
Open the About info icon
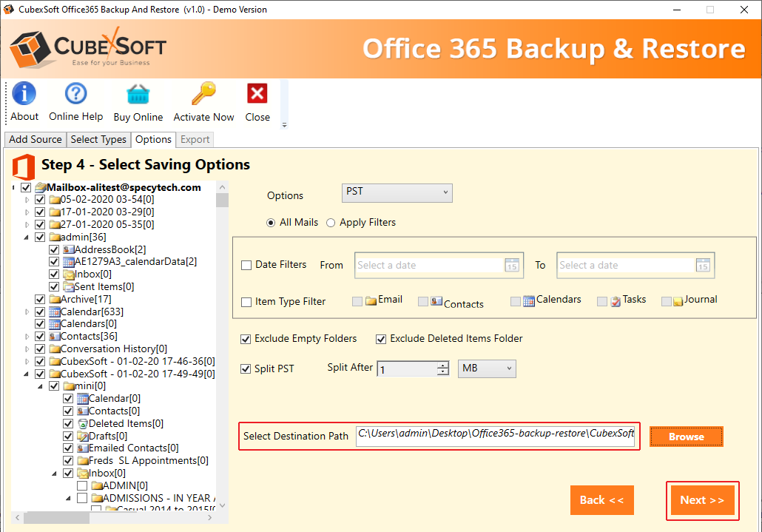(x=24, y=94)
